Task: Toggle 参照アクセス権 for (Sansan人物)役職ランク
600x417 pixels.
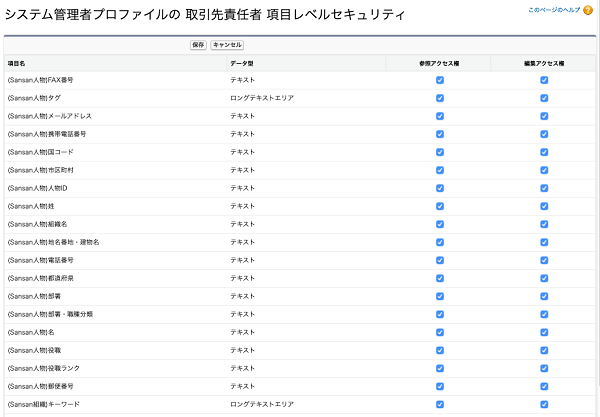Action: [x=440, y=368]
